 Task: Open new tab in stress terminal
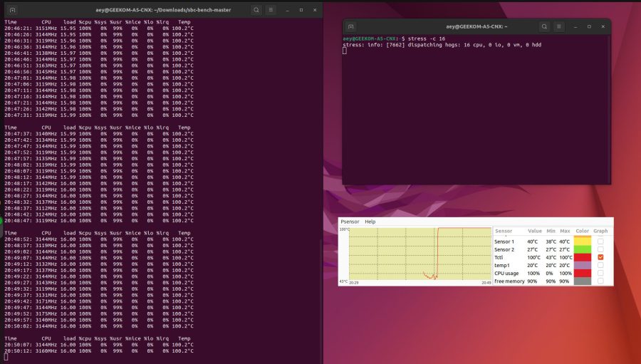(x=351, y=26)
